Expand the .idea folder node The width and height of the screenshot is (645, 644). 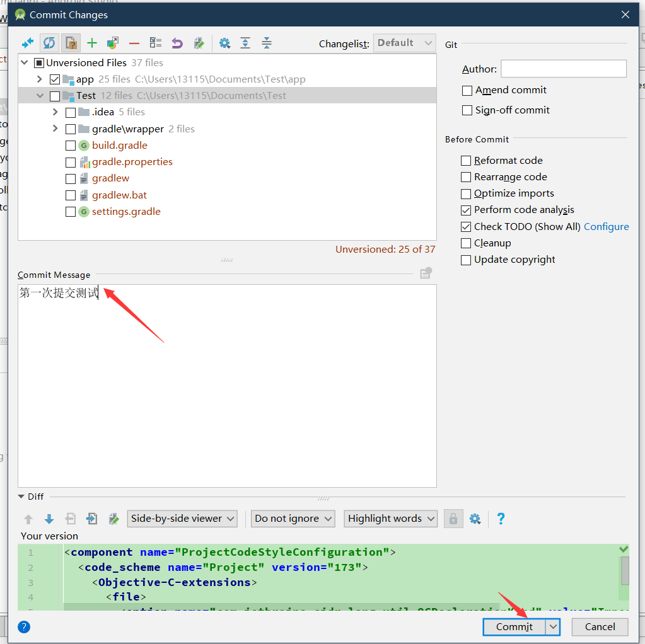coord(55,112)
